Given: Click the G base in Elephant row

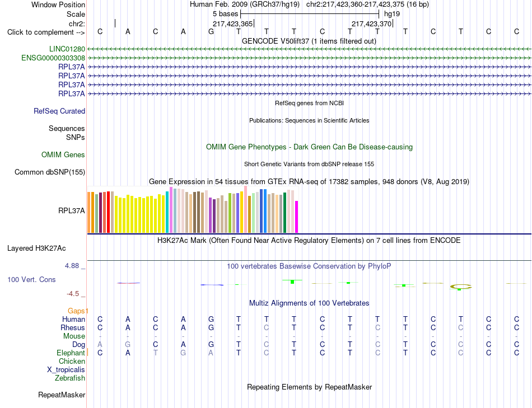Looking at the screenshot, I should (x=183, y=353).
